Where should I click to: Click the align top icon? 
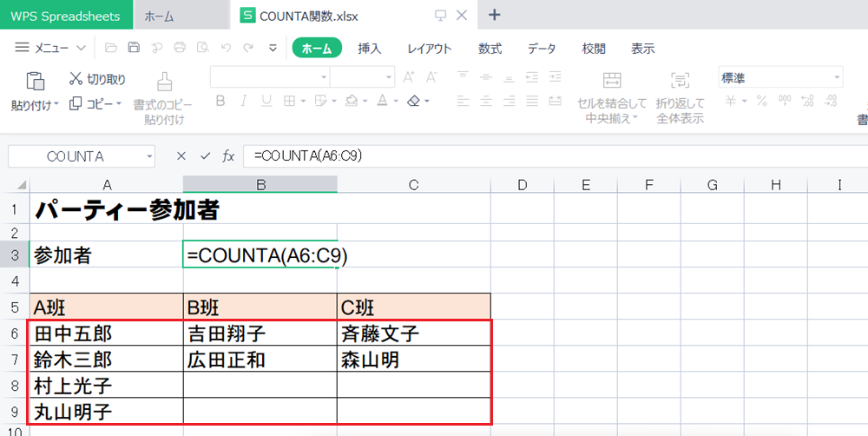pyautogui.click(x=463, y=77)
